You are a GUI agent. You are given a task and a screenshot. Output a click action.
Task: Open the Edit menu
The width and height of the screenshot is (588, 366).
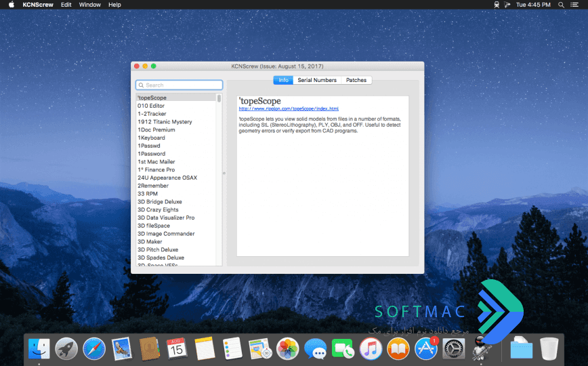point(66,5)
